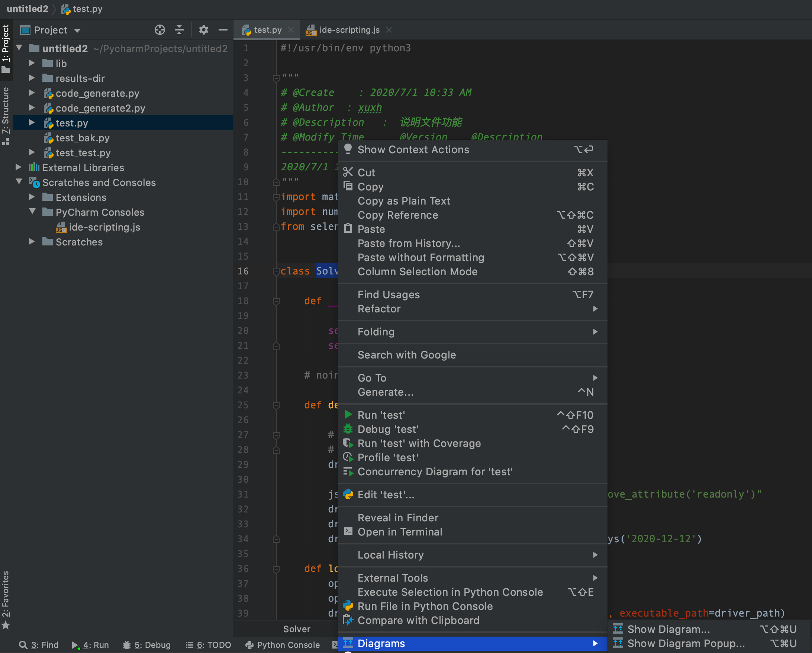Viewport: 812px width, 653px height.
Task: Close the test.py editor tab
Action: (291, 30)
